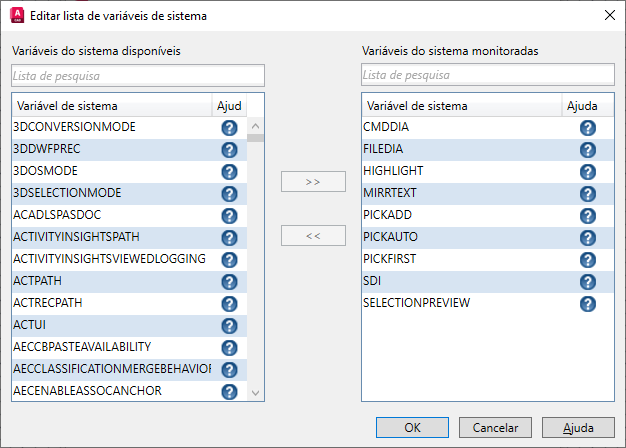
Task: Open help for monitored CMDDIA variable
Action: tap(588, 128)
